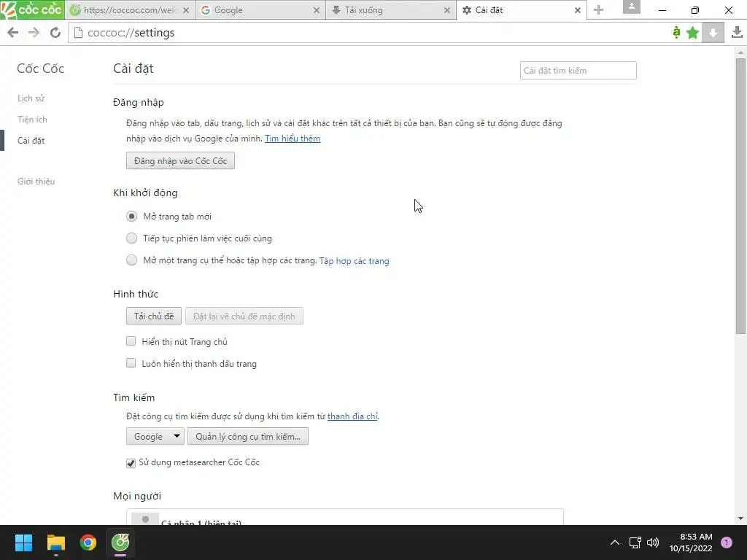
Task: Toggle Vietnamese typing 'à' icon
Action: point(676,32)
